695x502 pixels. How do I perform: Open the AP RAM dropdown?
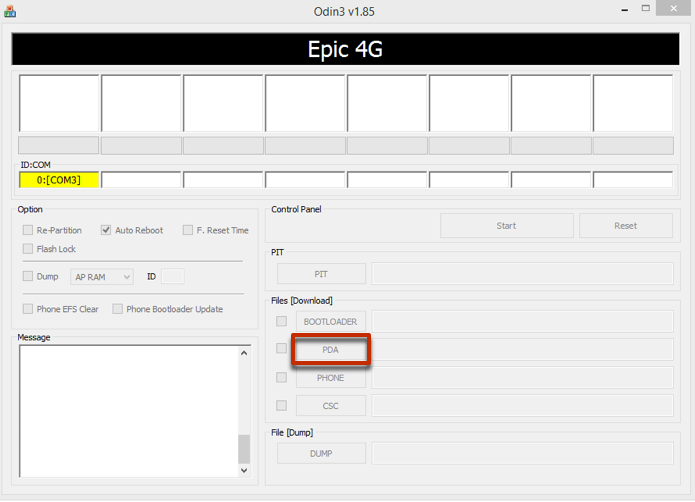point(102,277)
